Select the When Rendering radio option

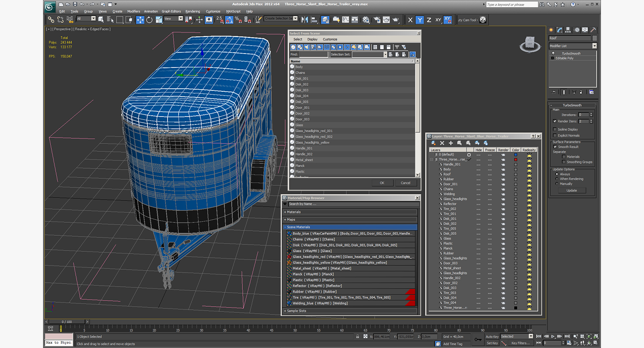[557, 179]
